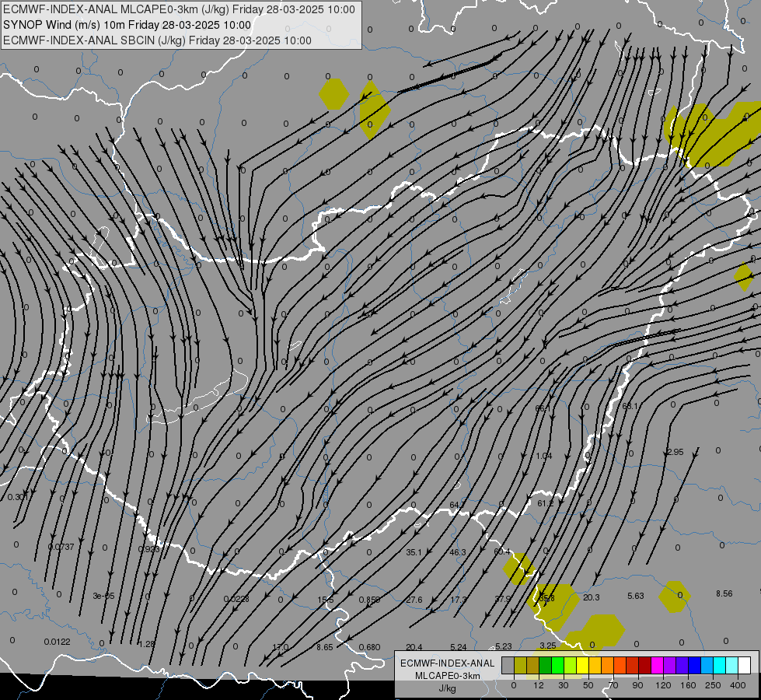
Task: Select the purple legend swatch beside magenta
Action: click(x=670, y=665)
